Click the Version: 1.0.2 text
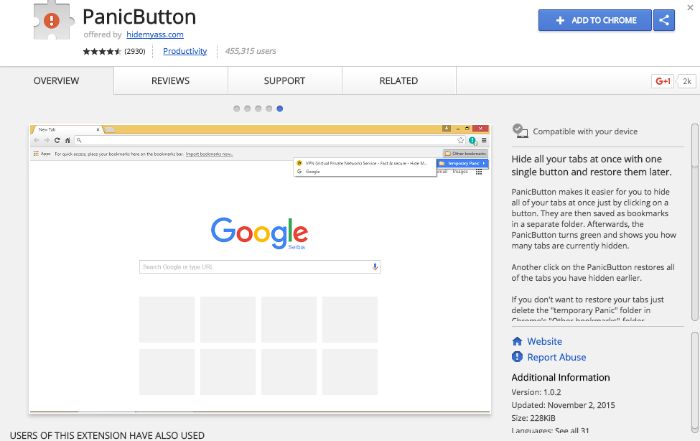This screenshot has height=441, width=700. point(536,392)
